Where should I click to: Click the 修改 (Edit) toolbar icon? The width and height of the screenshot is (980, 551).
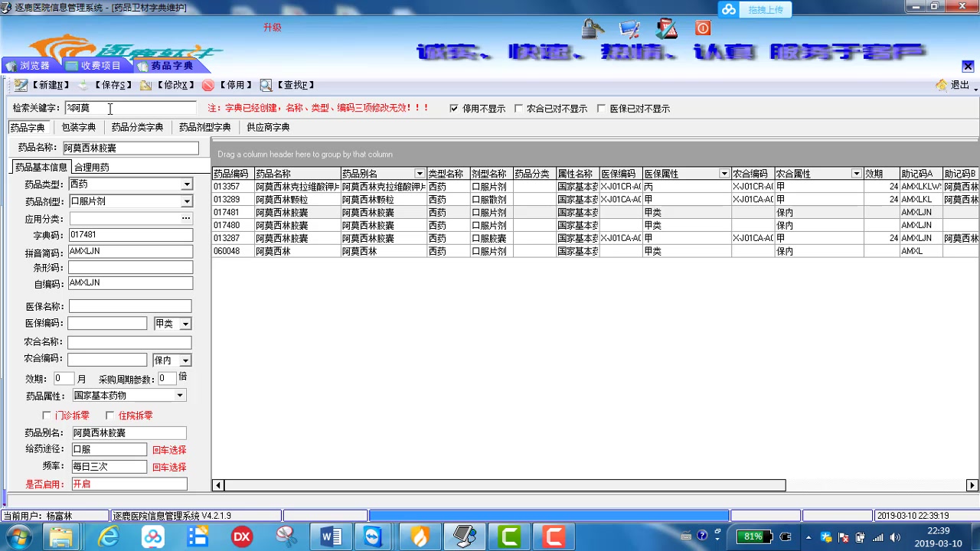click(x=145, y=85)
